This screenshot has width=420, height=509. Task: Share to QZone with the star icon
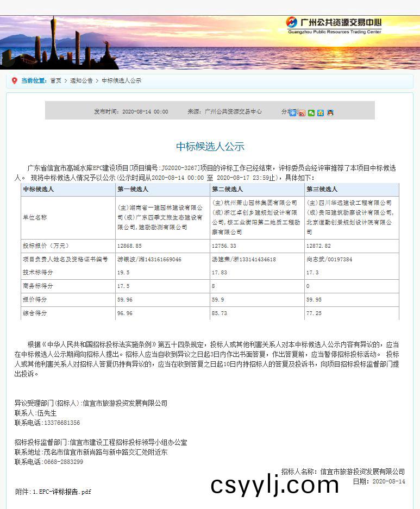click(321, 112)
